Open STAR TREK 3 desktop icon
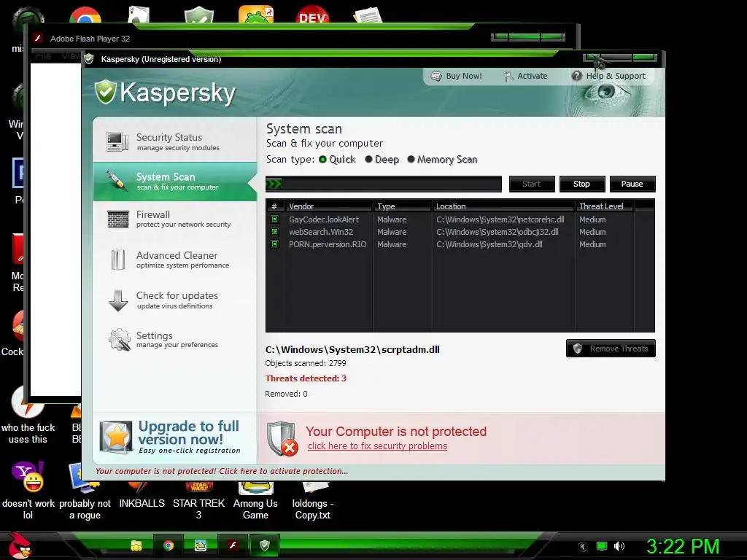747x560 pixels. [198, 500]
